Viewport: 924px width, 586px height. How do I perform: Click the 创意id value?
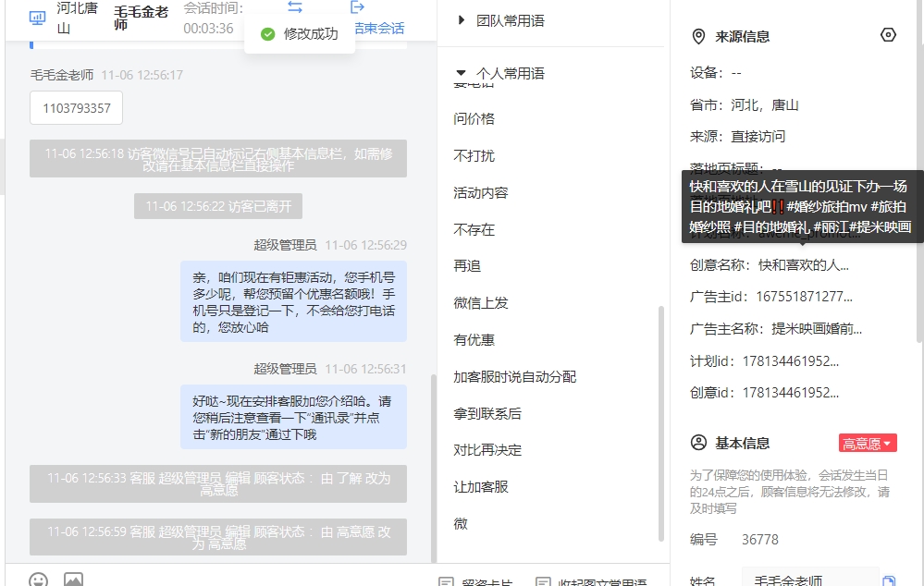pyautogui.click(x=791, y=393)
